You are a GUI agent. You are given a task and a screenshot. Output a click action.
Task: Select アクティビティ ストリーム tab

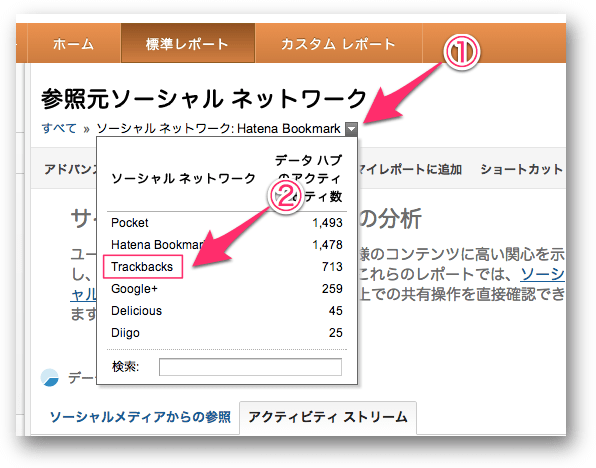(328, 417)
